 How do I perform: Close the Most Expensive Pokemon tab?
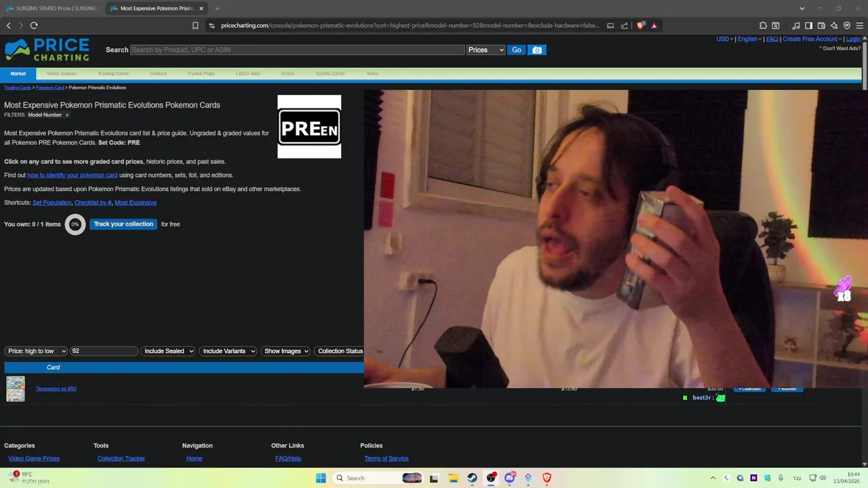tap(201, 8)
